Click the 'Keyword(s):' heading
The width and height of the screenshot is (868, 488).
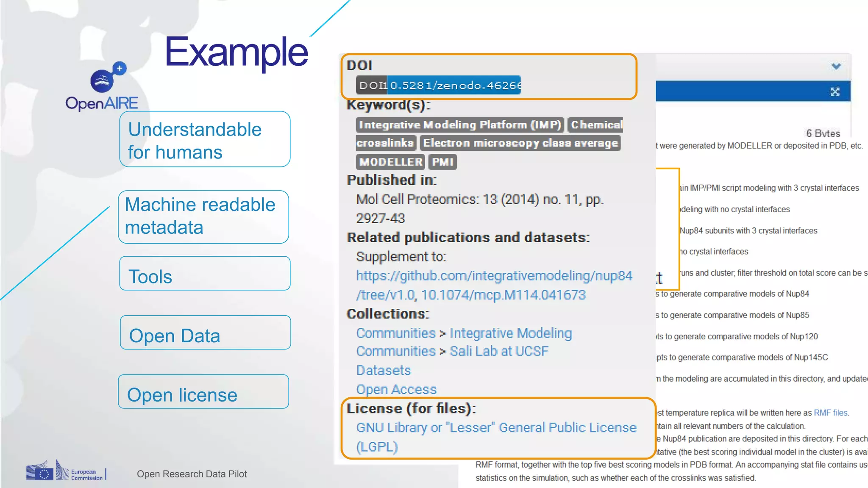(389, 105)
